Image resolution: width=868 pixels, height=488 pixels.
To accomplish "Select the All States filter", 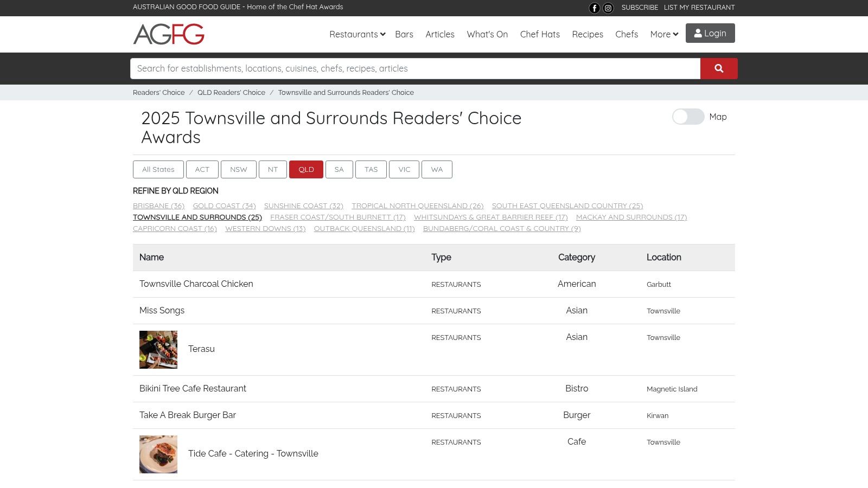I will pos(158,169).
